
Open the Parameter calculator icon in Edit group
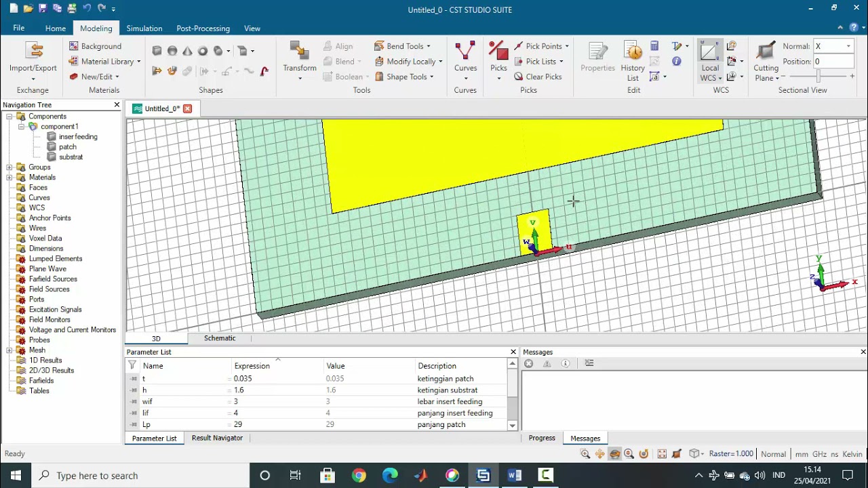(x=654, y=46)
